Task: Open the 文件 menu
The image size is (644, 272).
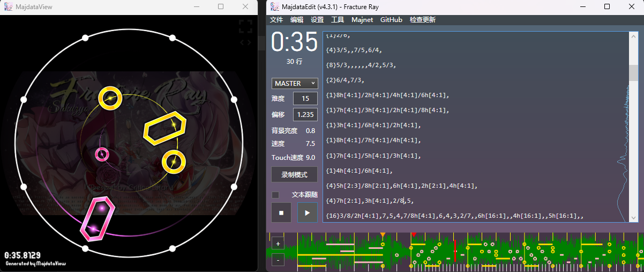Action: pyautogui.click(x=276, y=20)
